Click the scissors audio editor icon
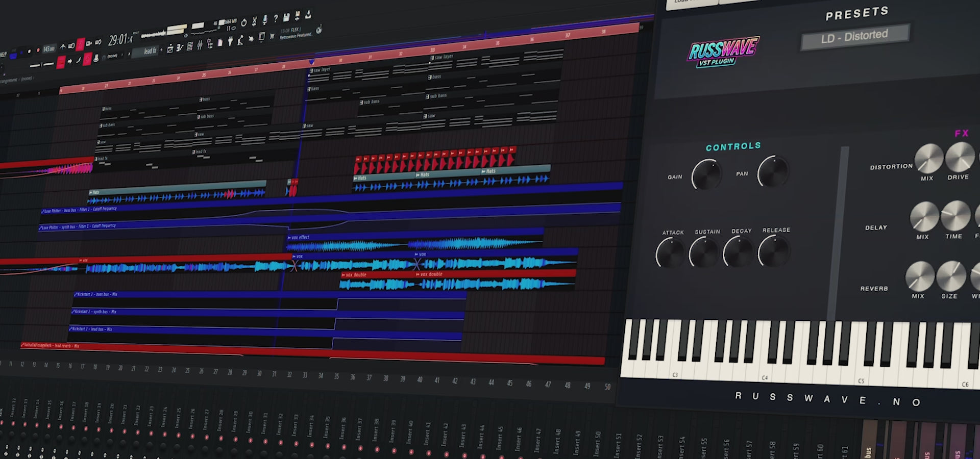 pyautogui.click(x=254, y=21)
